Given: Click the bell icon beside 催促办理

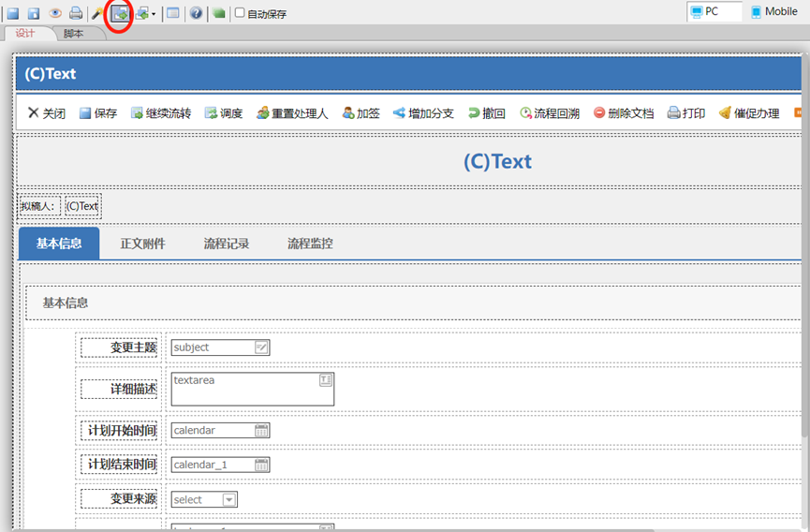Looking at the screenshot, I should [725, 112].
